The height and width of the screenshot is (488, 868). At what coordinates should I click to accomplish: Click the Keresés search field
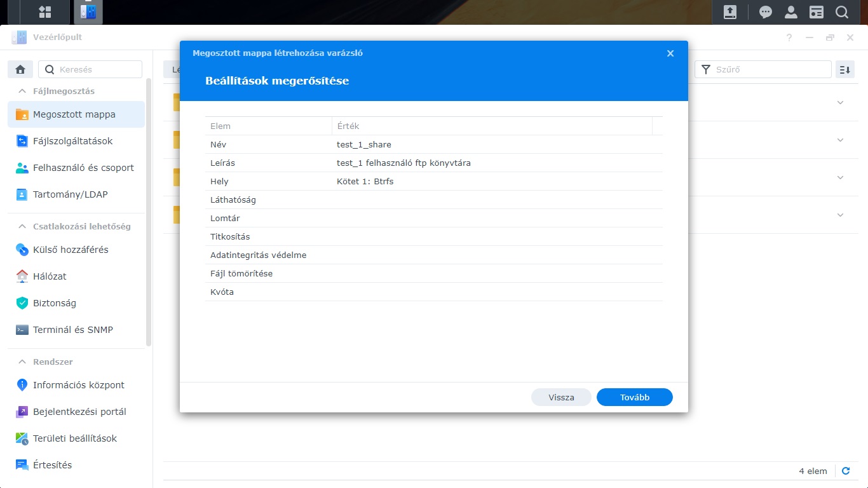pos(97,69)
